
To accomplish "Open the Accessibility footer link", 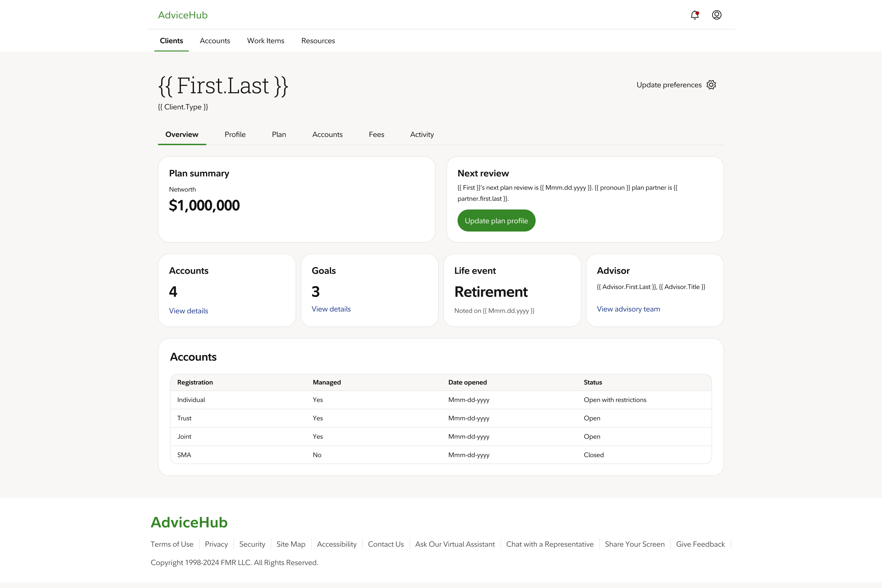I will (x=337, y=544).
